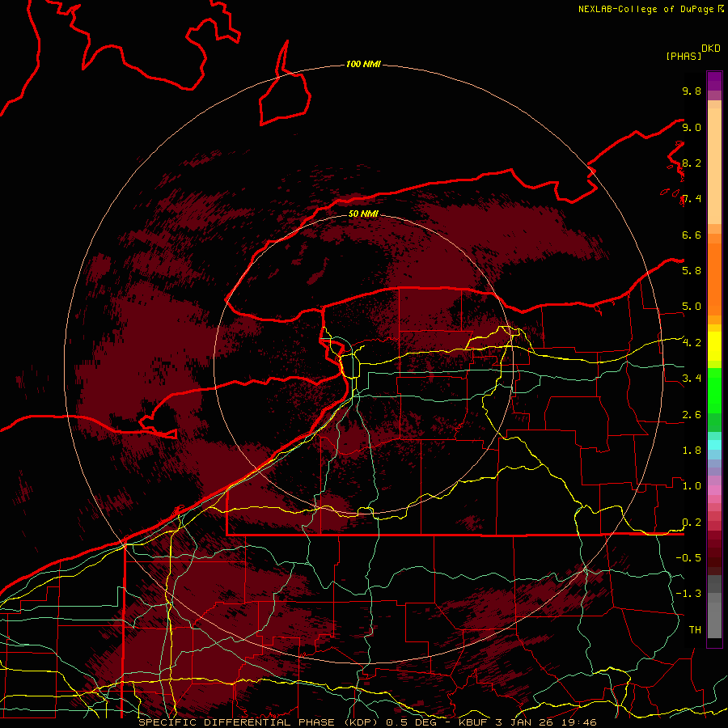Click the 3.4 legend value
Image resolution: width=728 pixels, height=728 pixels.
[692, 379]
